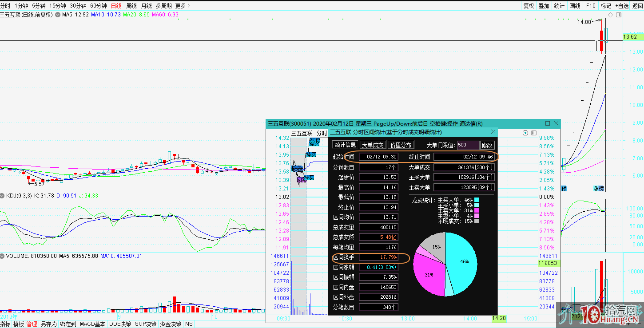This screenshot has width=644, height=328.
Task: Expand the 更多 periods menu
Action: pos(183,6)
